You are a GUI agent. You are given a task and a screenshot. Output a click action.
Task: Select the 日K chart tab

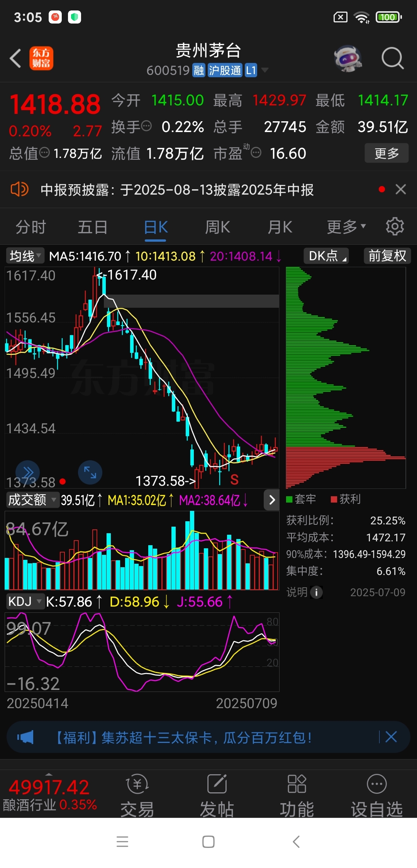156,227
